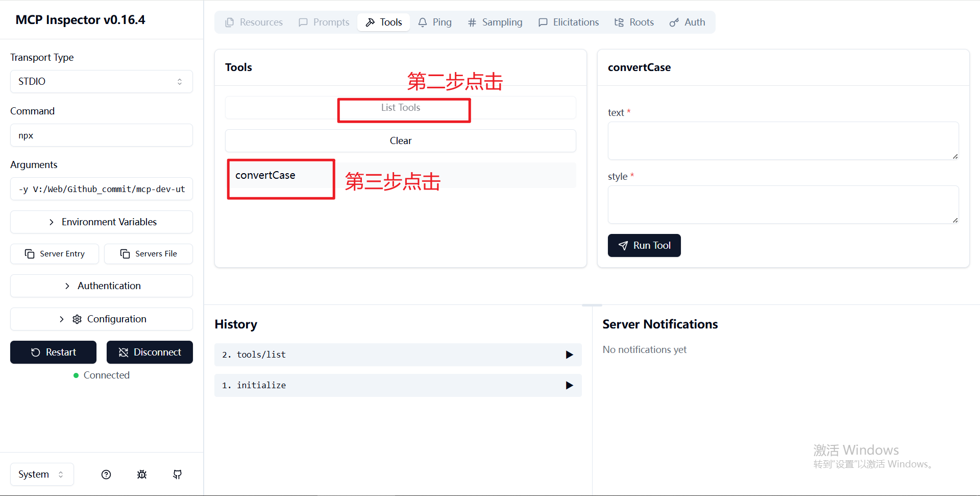Open the debugging guide bug icon

click(142, 475)
